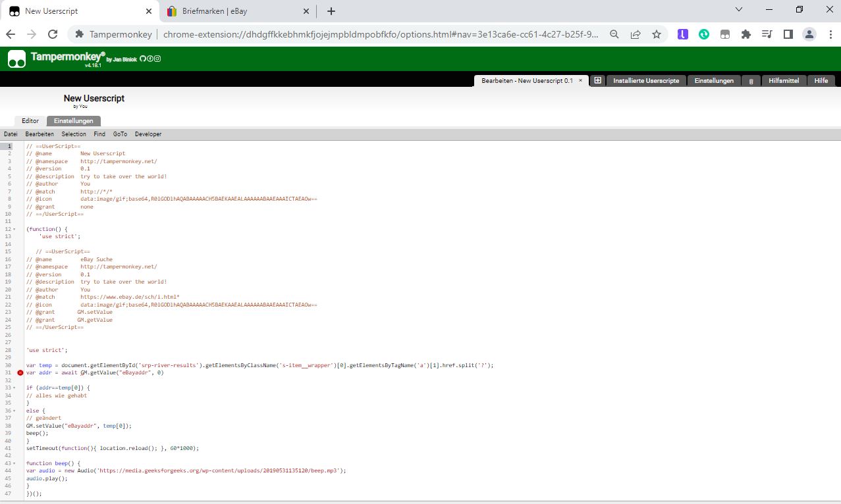The image size is (841, 504).
Task: Open a new browser tab
Action: 331,11
